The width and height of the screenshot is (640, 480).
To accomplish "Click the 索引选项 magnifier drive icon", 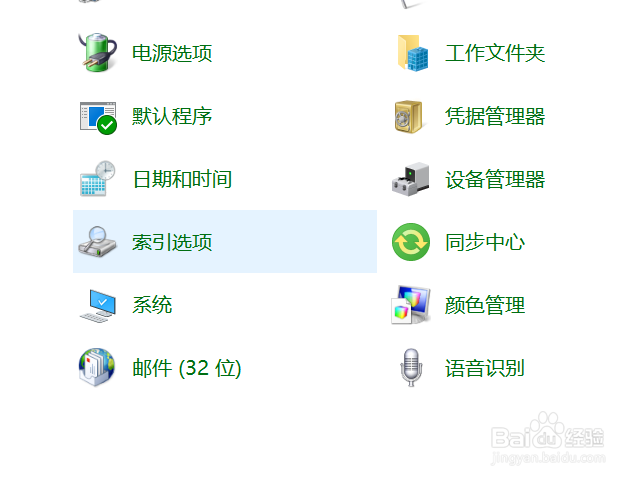I will pos(97,242).
